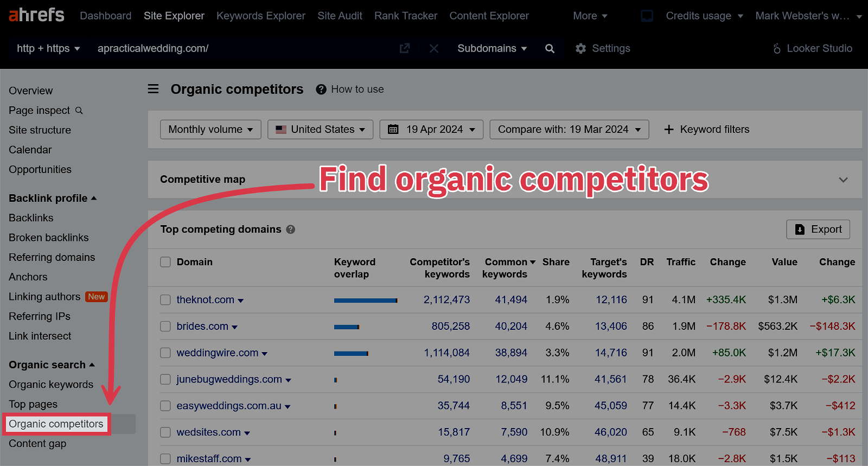Click the Page inspect magnifier icon

coord(79,111)
